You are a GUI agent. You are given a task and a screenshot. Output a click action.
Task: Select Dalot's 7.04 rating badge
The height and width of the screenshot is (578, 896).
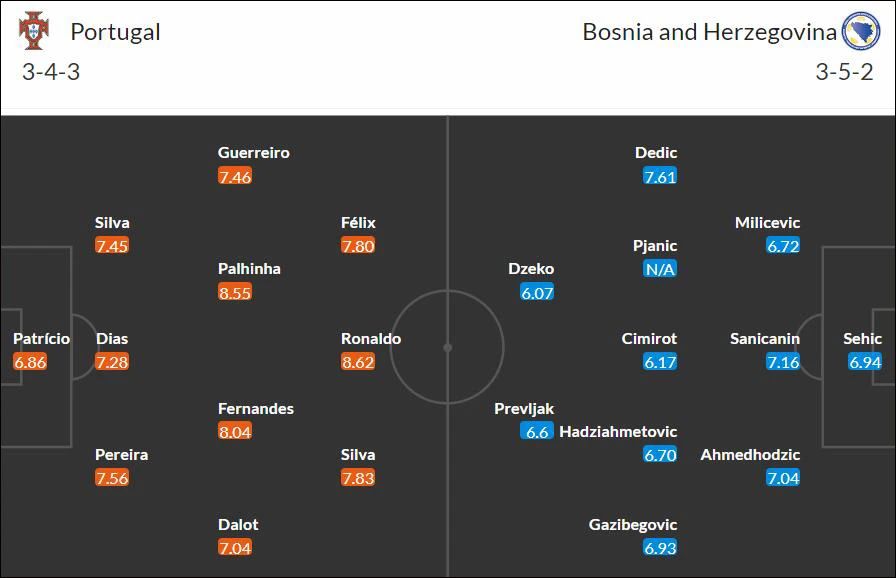pyautogui.click(x=235, y=548)
